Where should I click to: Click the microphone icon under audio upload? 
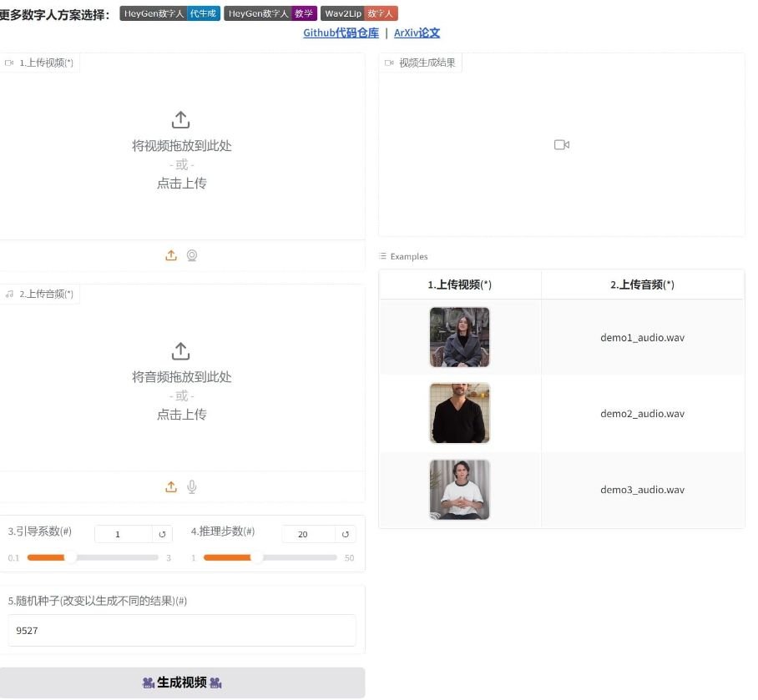point(192,487)
